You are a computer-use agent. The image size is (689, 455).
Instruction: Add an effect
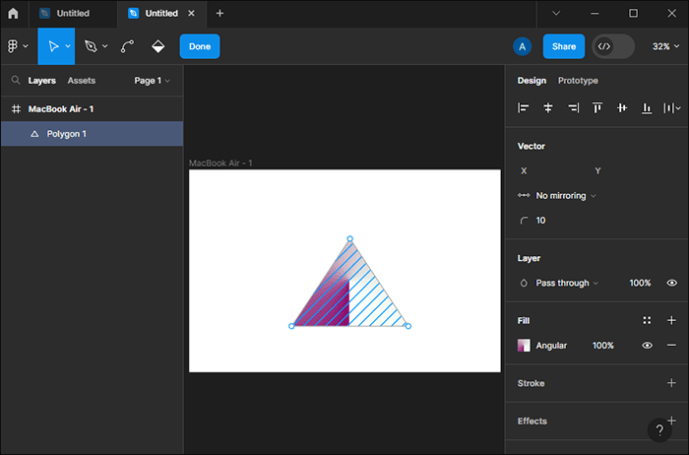point(672,420)
